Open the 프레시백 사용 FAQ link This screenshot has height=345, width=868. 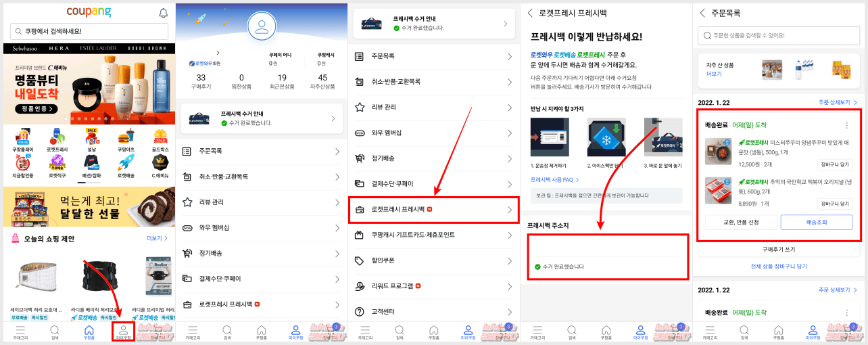(x=555, y=180)
